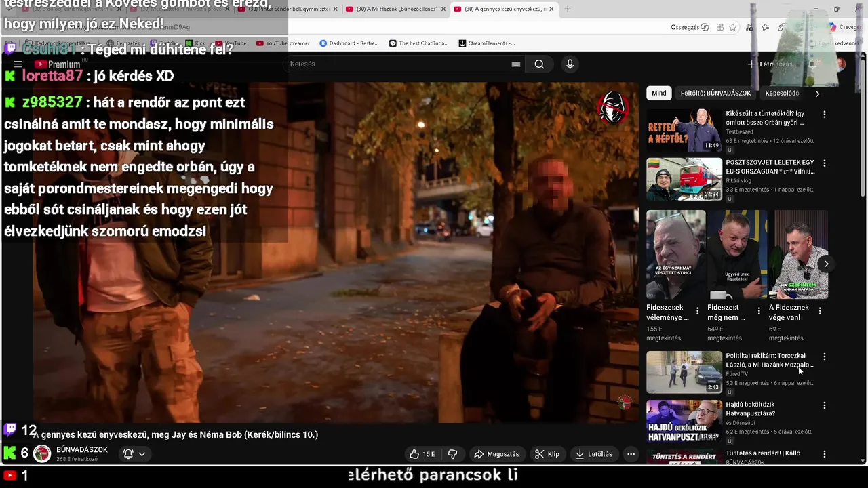This screenshot has height=488, width=868.
Task: Open more actions ellipsis under video
Action: click(x=631, y=454)
